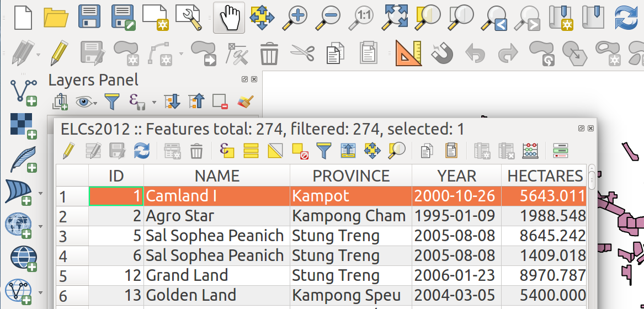Open the layer visibility eye dropdown

coord(86,102)
